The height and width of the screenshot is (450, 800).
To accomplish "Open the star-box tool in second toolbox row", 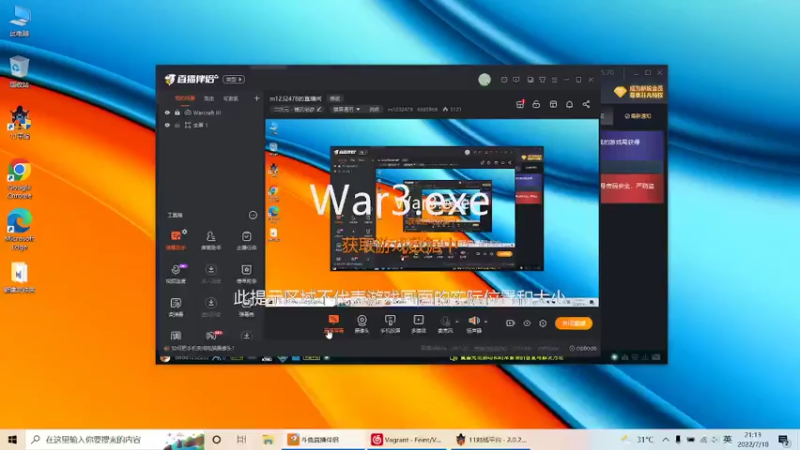I will 246,273.
